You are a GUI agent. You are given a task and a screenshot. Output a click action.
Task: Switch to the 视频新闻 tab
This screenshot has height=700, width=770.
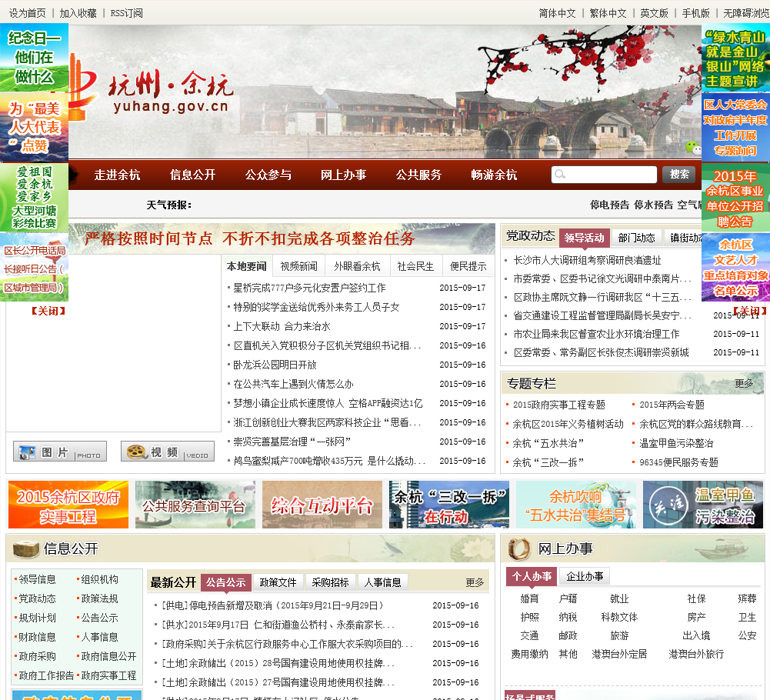click(298, 266)
